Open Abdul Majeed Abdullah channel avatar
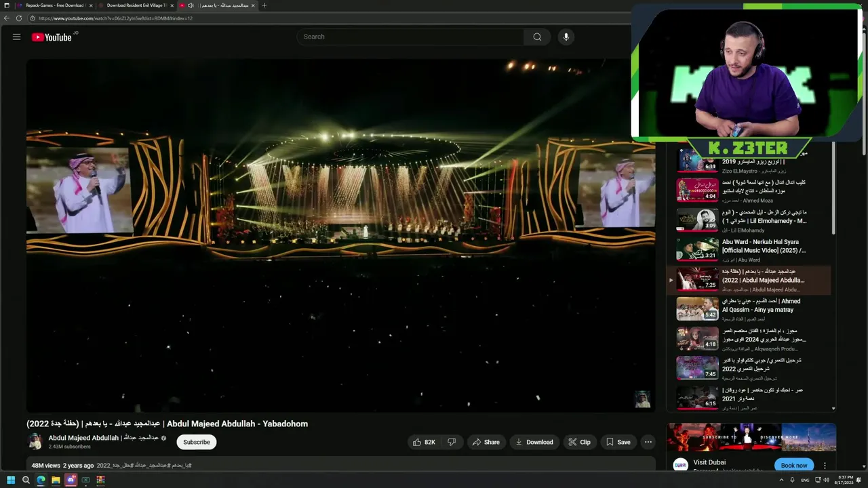This screenshot has width=868, height=488. pyautogui.click(x=35, y=442)
